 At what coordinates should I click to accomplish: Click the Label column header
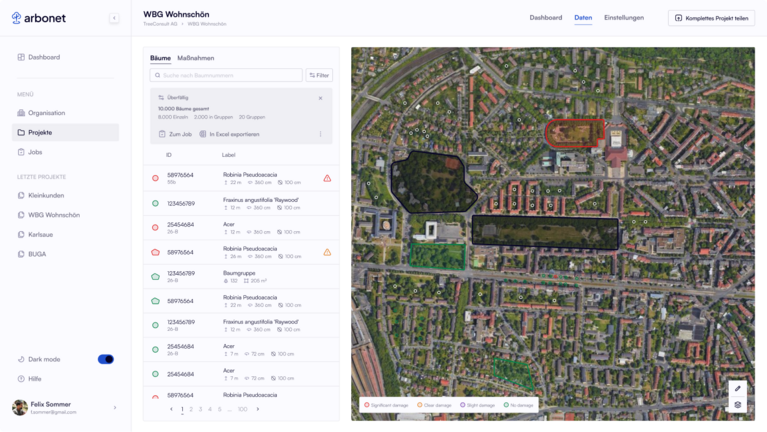pos(228,155)
